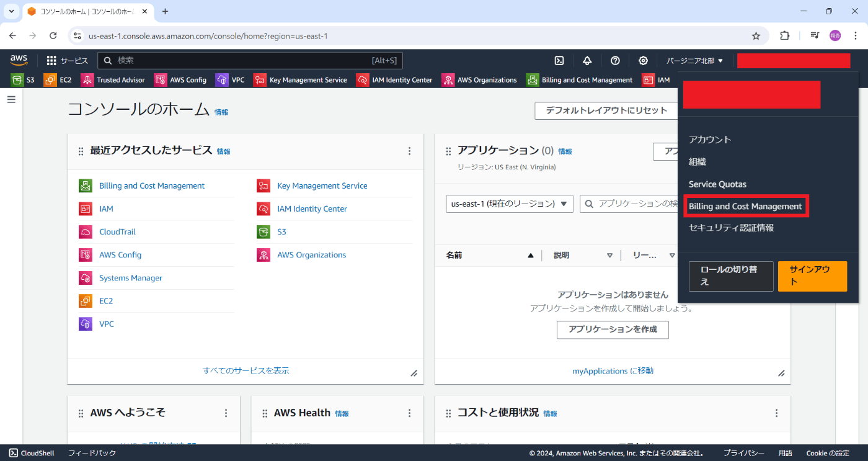Open IAM link in recent services
Screen dimensions: 868x461
point(106,209)
